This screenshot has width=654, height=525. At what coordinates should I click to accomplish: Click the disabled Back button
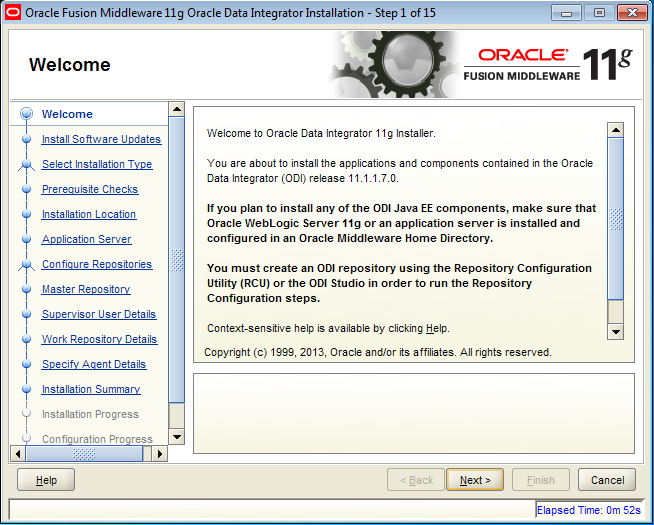coord(416,480)
